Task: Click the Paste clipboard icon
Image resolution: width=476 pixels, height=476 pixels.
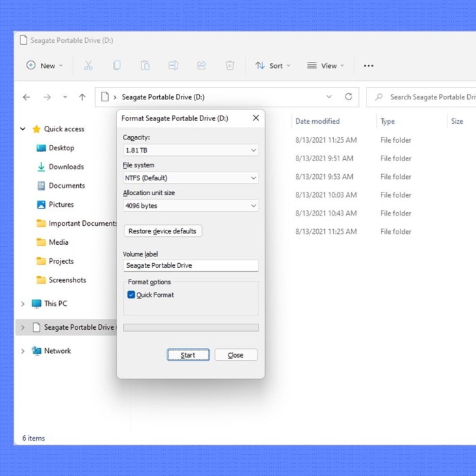Action: point(145,65)
